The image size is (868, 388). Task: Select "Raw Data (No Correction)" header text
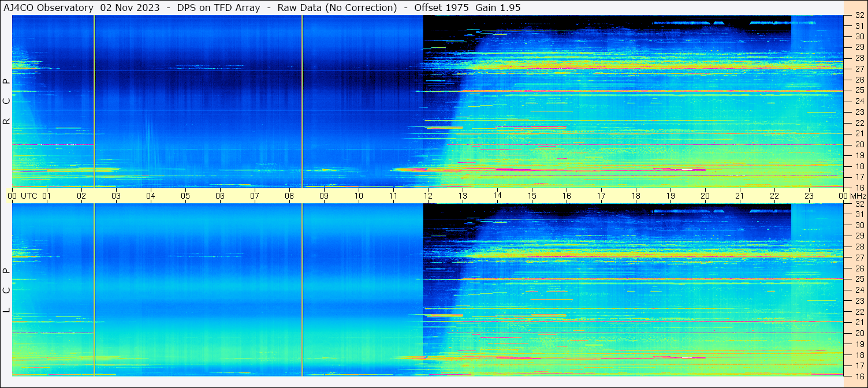pyautogui.click(x=337, y=8)
